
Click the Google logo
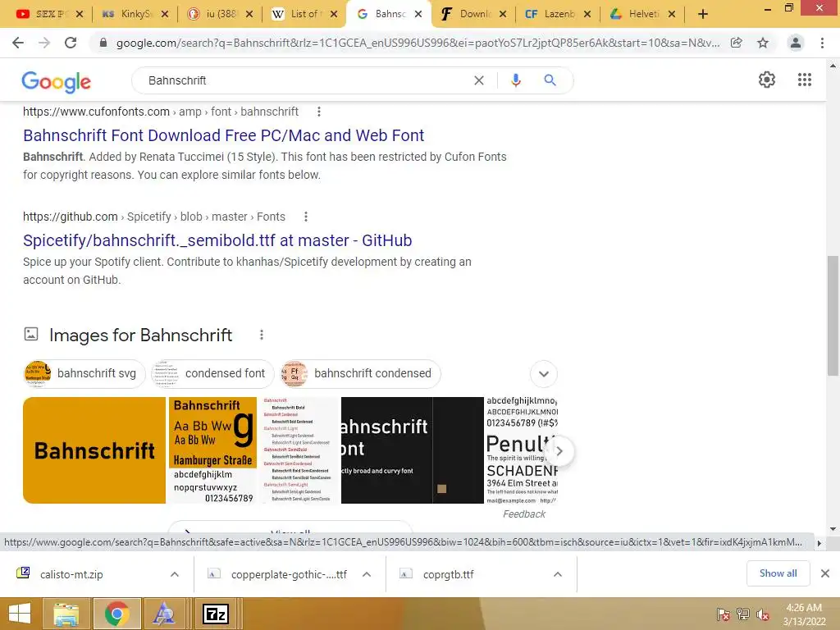57,81
